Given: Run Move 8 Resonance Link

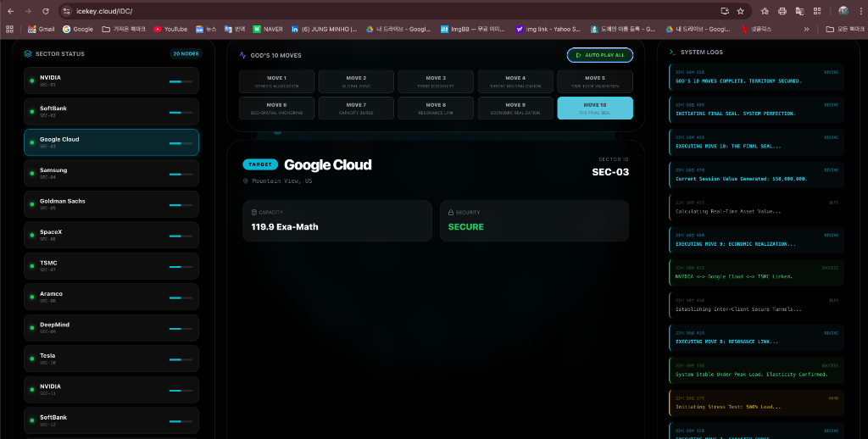Looking at the screenshot, I should click(436, 108).
